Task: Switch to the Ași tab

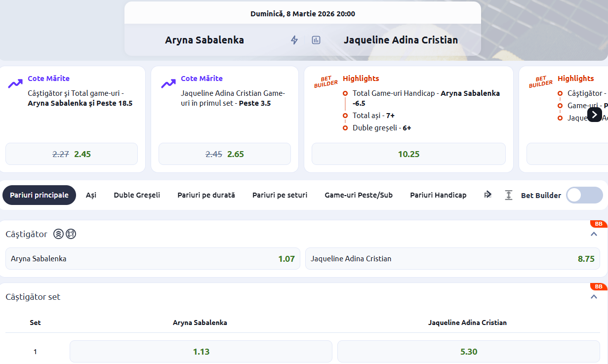Action: tap(91, 195)
